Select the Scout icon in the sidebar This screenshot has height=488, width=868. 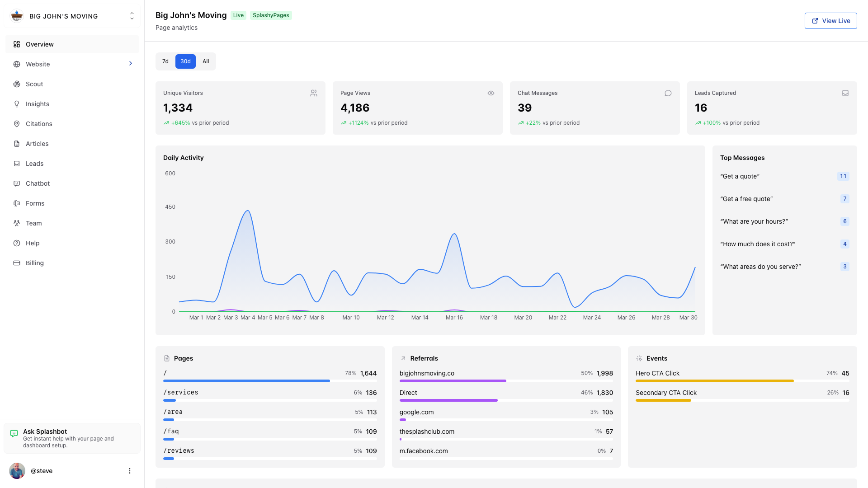point(17,84)
